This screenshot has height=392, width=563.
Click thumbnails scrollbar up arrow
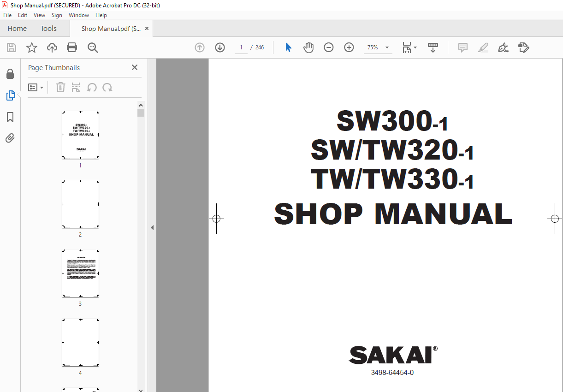point(141,105)
